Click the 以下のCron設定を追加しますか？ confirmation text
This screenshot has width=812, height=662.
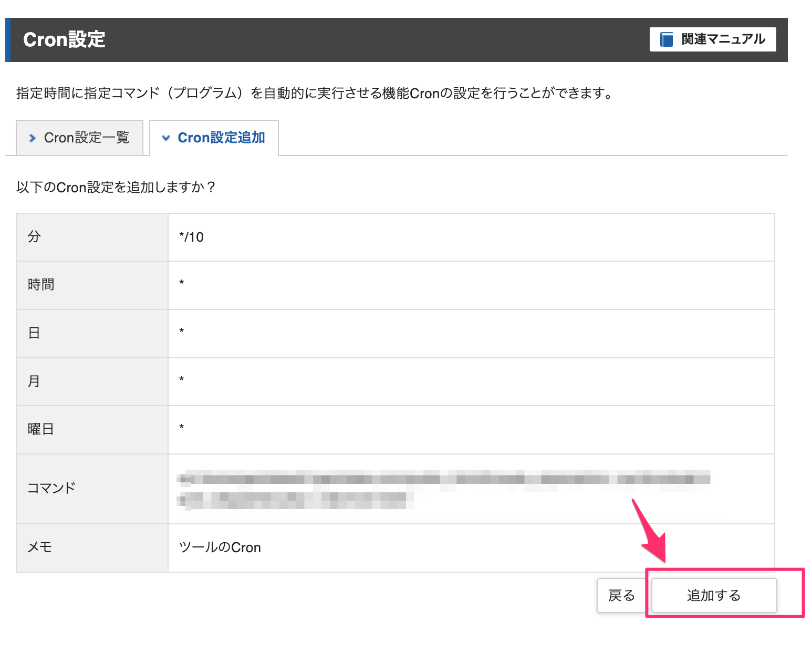116,188
